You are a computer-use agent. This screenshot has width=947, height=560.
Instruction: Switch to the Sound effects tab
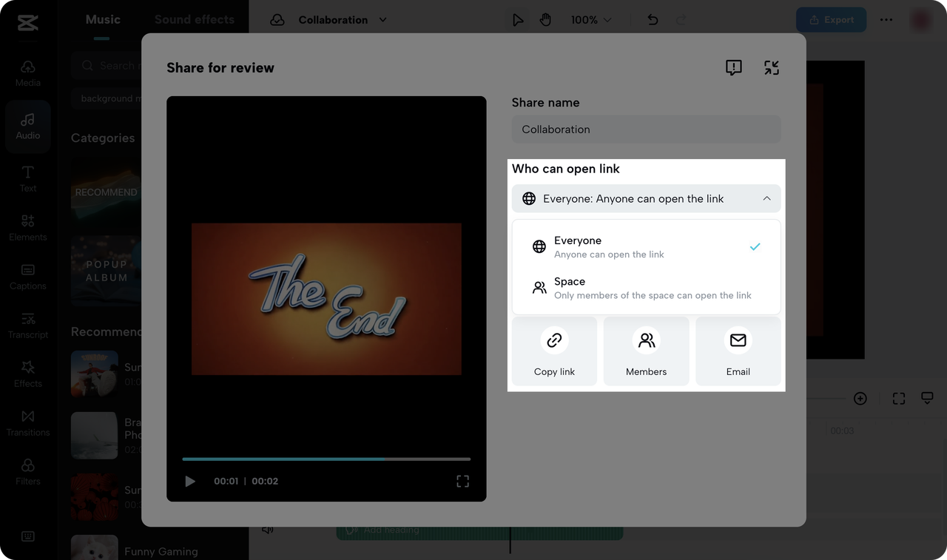pos(195,20)
